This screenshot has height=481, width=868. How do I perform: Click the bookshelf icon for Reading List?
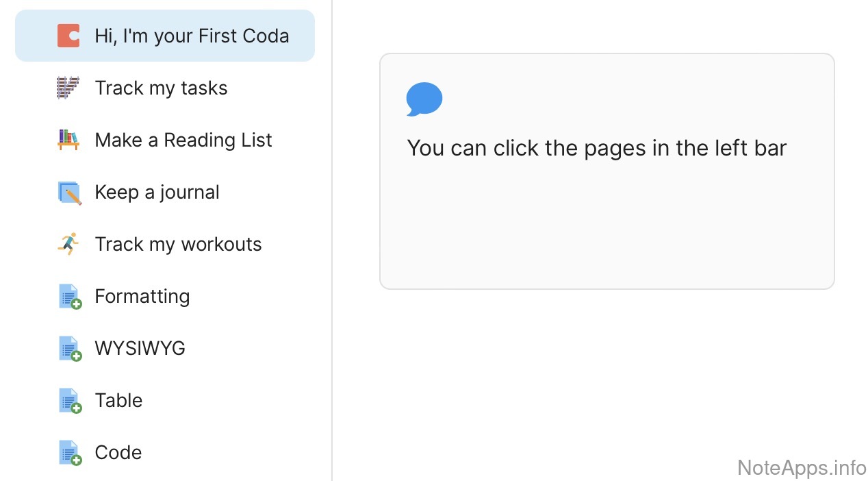coord(68,140)
